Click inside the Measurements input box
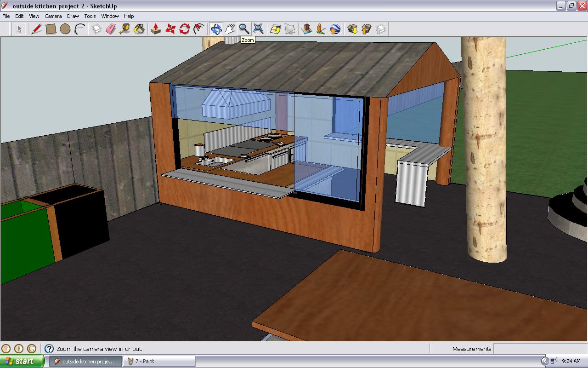Viewport: 588px width, 368px height. (540, 349)
